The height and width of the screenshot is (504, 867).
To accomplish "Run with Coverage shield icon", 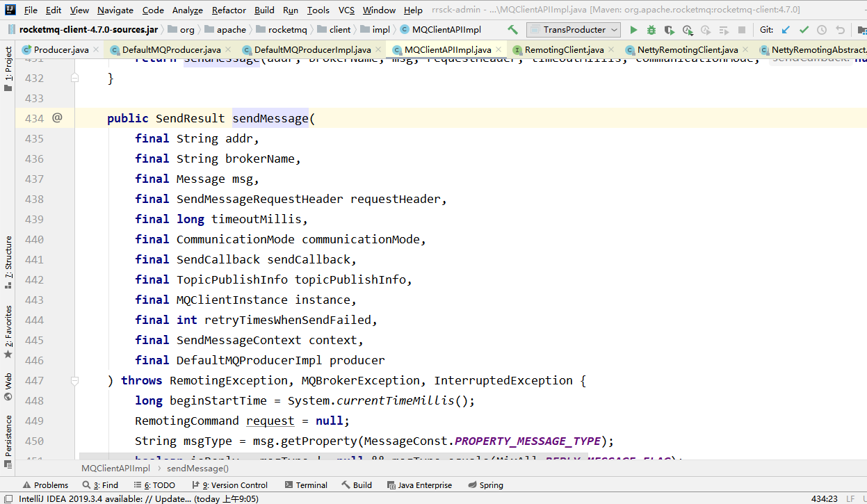I will click(x=670, y=30).
